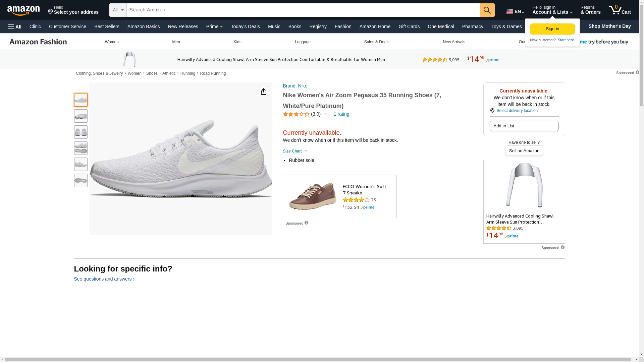Click the Add to List button
The image size is (644, 362).
pos(524,126)
